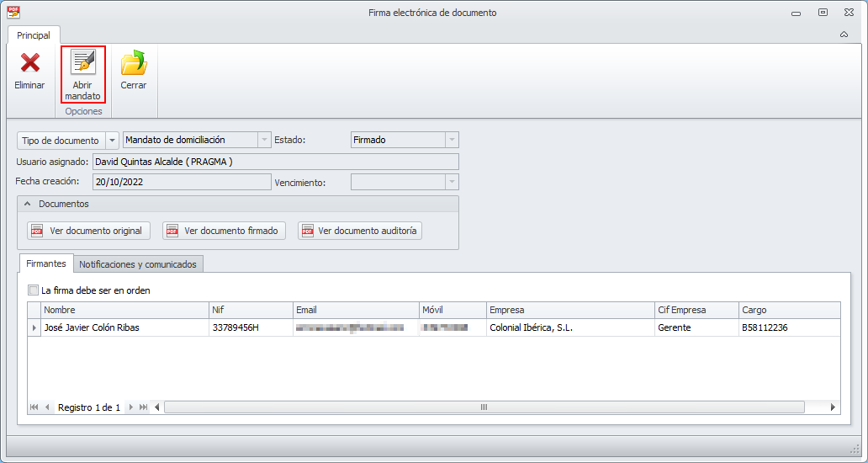Open the Vencimiento date dropdown
The height and width of the screenshot is (463, 868).
452,182
